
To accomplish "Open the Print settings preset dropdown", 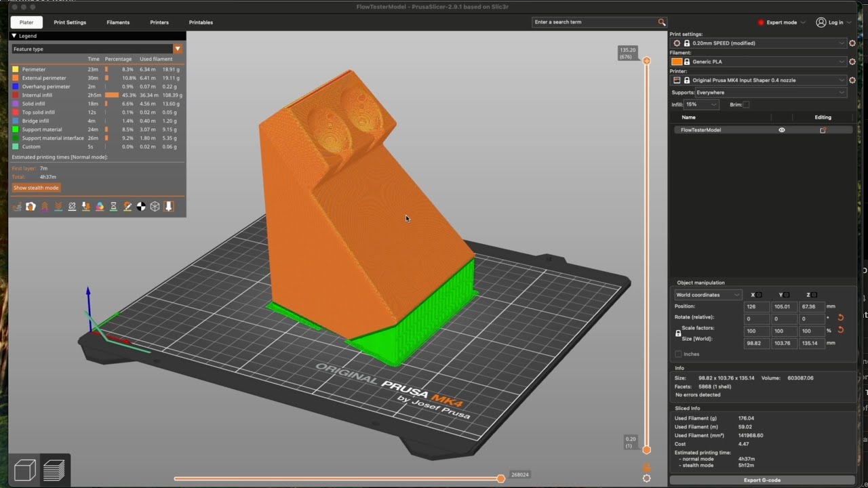I will coord(759,43).
